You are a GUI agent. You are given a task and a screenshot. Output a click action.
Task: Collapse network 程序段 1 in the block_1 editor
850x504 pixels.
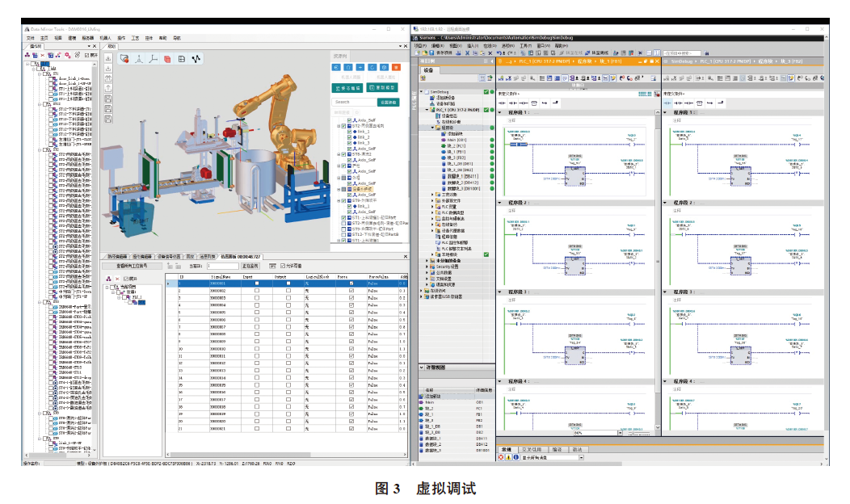click(500, 113)
